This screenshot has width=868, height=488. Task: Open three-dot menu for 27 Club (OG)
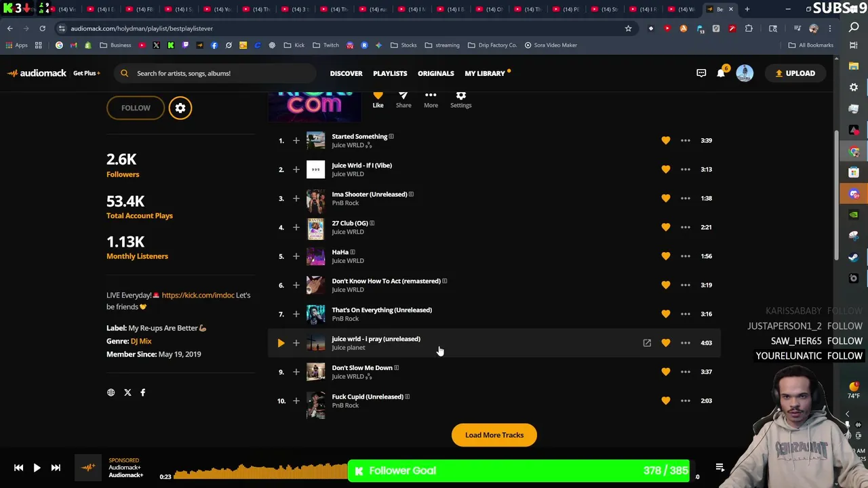tap(686, 227)
